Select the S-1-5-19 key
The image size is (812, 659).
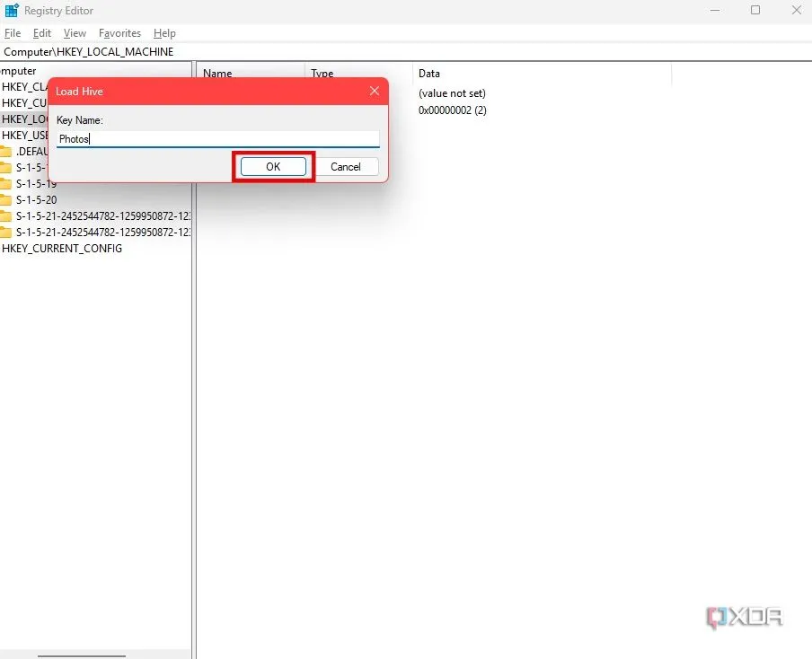coord(36,184)
